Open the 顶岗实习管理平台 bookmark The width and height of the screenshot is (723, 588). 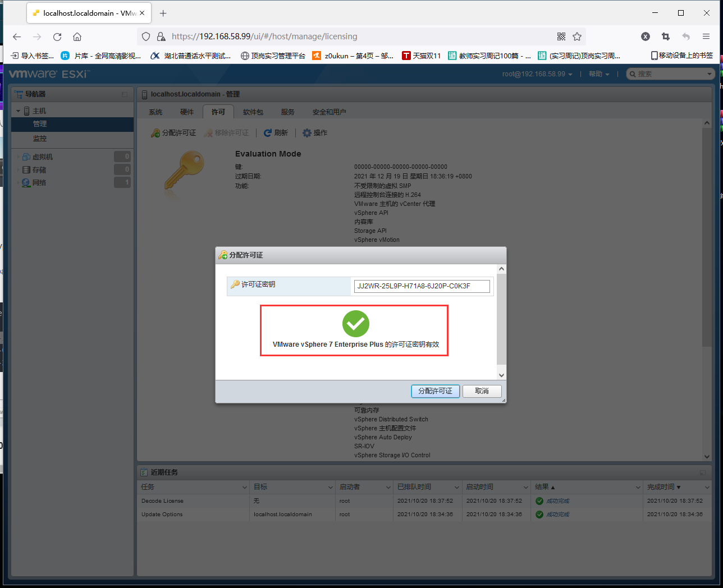coord(273,56)
